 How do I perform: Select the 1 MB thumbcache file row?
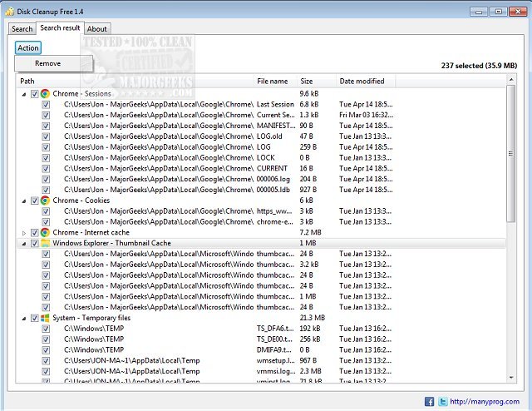pyautogui.click(x=261, y=296)
